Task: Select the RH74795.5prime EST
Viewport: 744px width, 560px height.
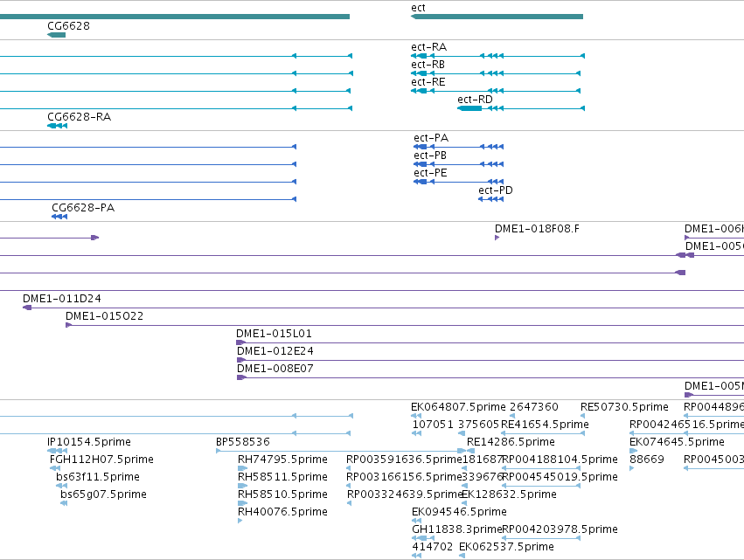Action: pyautogui.click(x=242, y=468)
